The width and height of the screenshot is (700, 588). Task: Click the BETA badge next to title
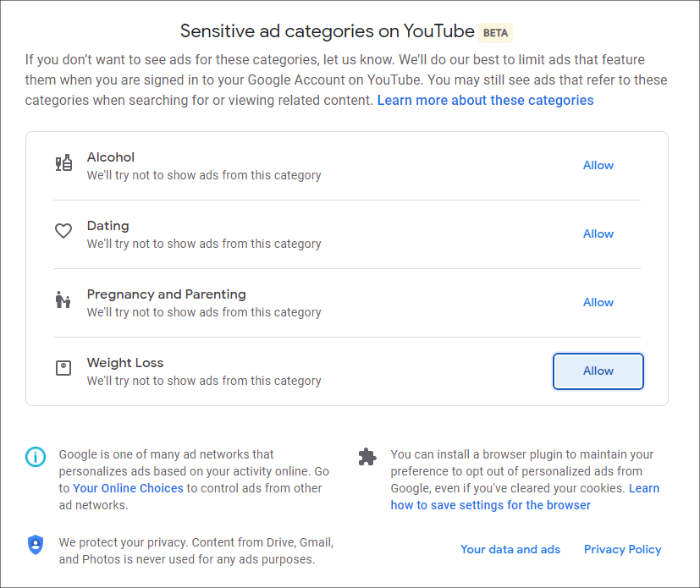[x=495, y=33]
